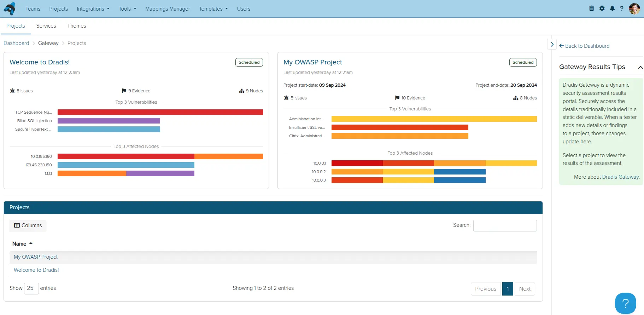
Task: Open Teams in top navigation
Action: click(x=33, y=8)
